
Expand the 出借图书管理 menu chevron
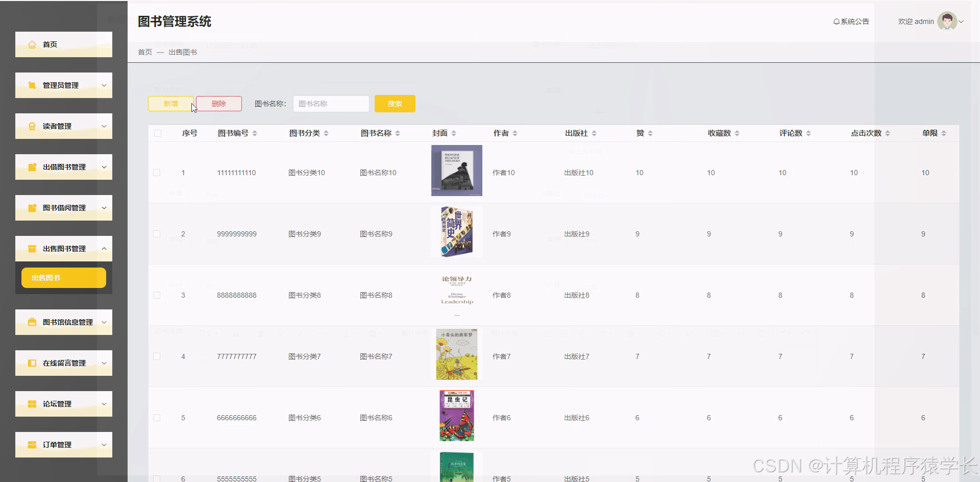click(x=104, y=167)
